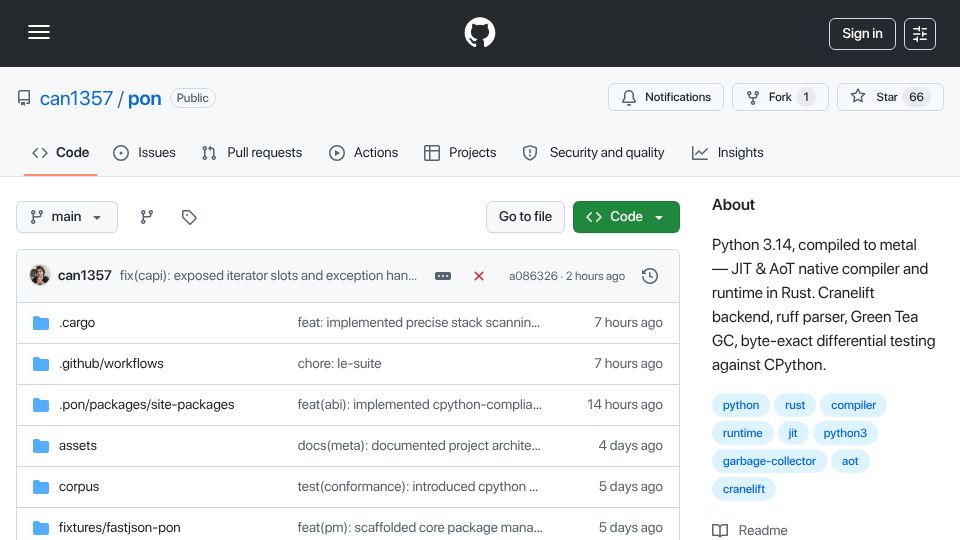Select the jit topic tag
Image resolution: width=960 pixels, height=540 pixels.
tap(793, 433)
